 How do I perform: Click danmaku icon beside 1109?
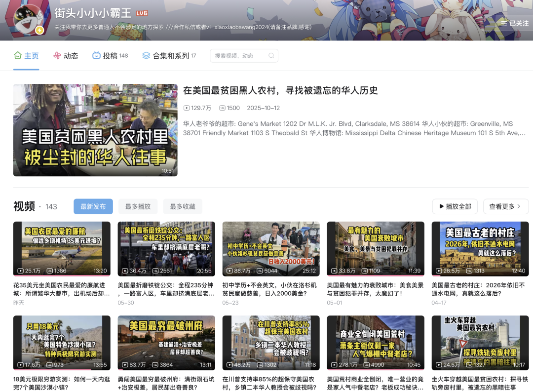pos(364,271)
